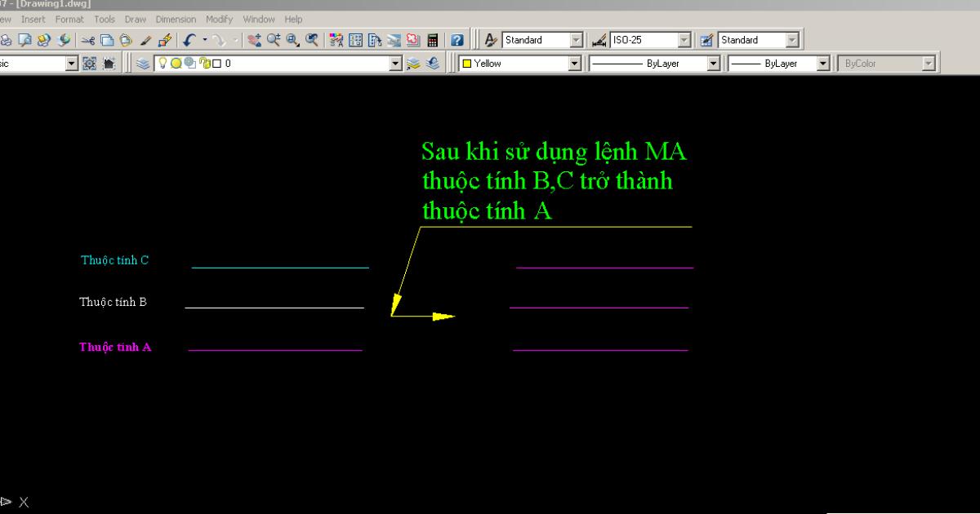Select the white 'Thuộc tính B' text

coord(113,302)
